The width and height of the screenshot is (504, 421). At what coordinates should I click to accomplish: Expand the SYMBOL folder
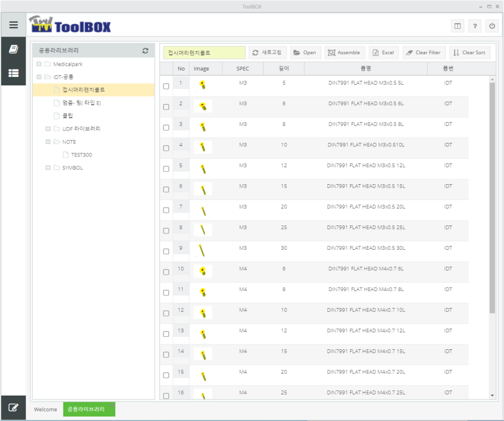[x=48, y=168]
